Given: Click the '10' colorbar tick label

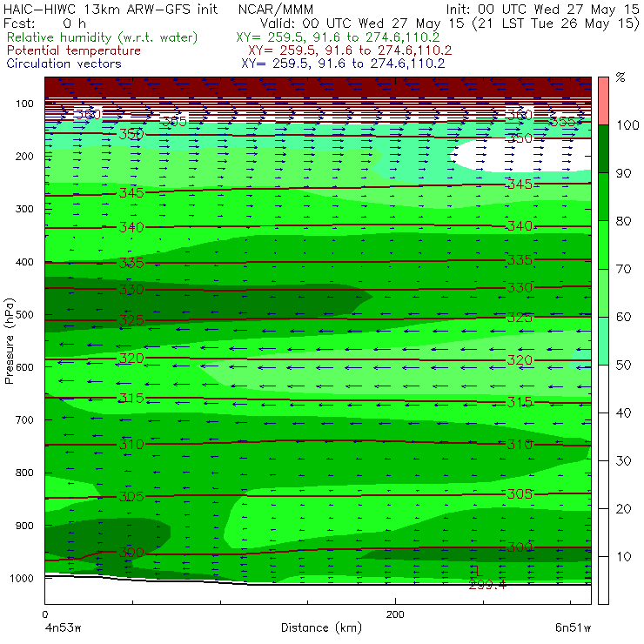Looking at the screenshot, I should pos(623,557).
